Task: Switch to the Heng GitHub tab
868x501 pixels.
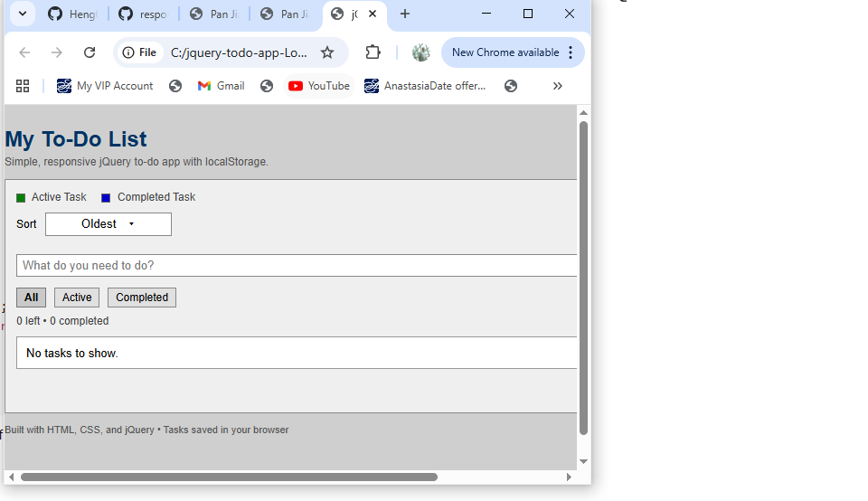Action: (72, 14)
